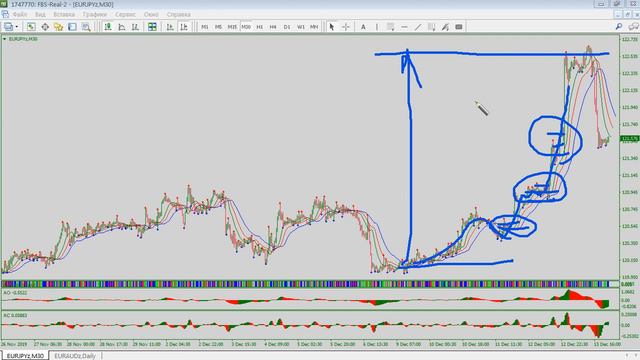Viewport: 640px width, 360px height.
Task: Select the arrow Cursor tool
Action: coord(331,27)
